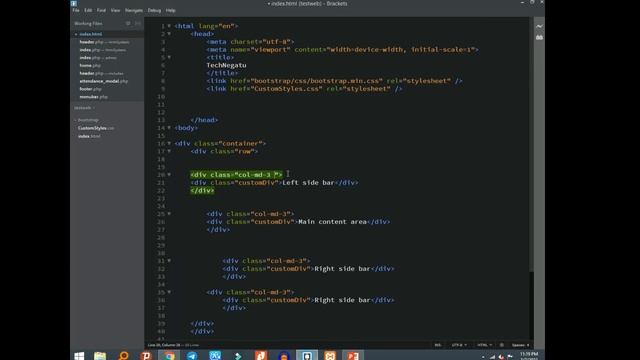
Task: Click 'Right side bar' text on line 32
Action: pos(342,269)
